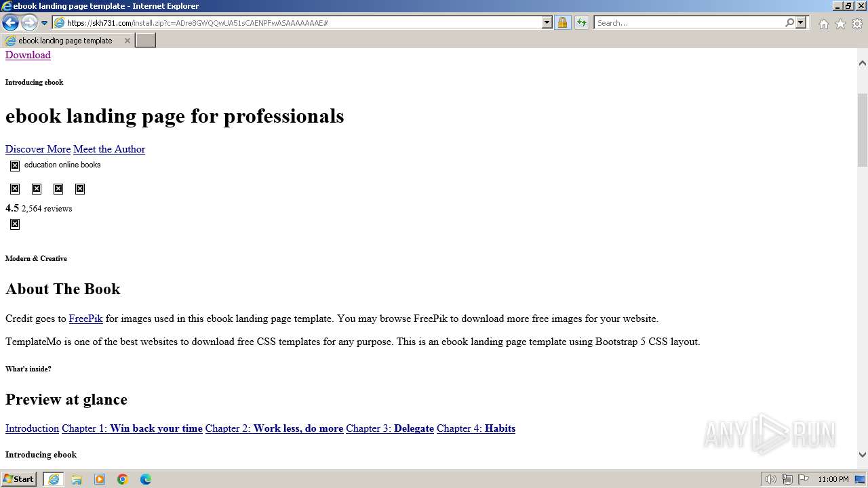Click the 11:00 PM system clock

833,479
